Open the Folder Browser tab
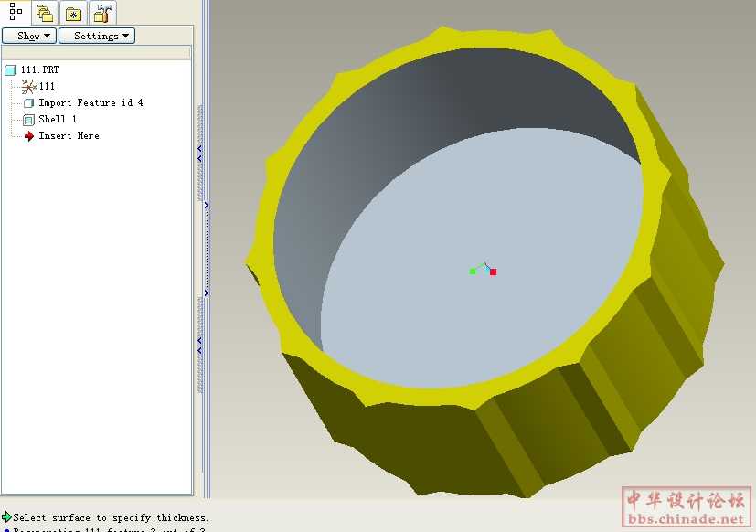 point(44,13)
